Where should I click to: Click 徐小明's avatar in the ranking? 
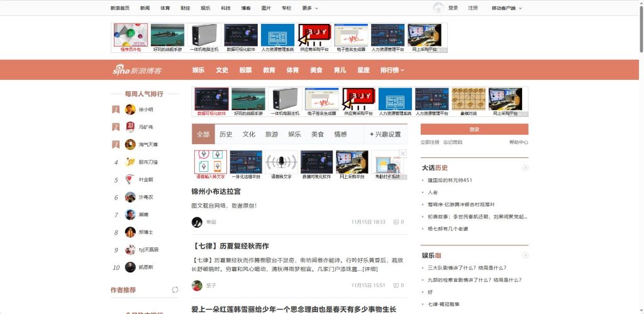(130, 109)
